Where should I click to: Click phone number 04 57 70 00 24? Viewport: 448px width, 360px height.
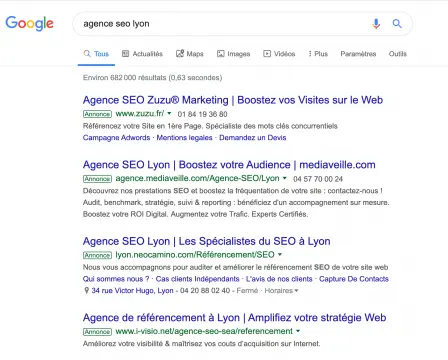(x=318, y=179)
